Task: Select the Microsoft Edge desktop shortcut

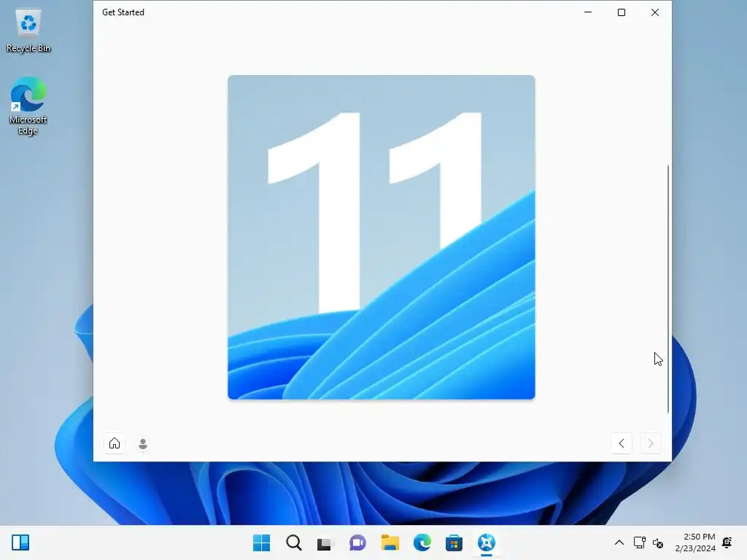Action: click(x=28, y=106)
